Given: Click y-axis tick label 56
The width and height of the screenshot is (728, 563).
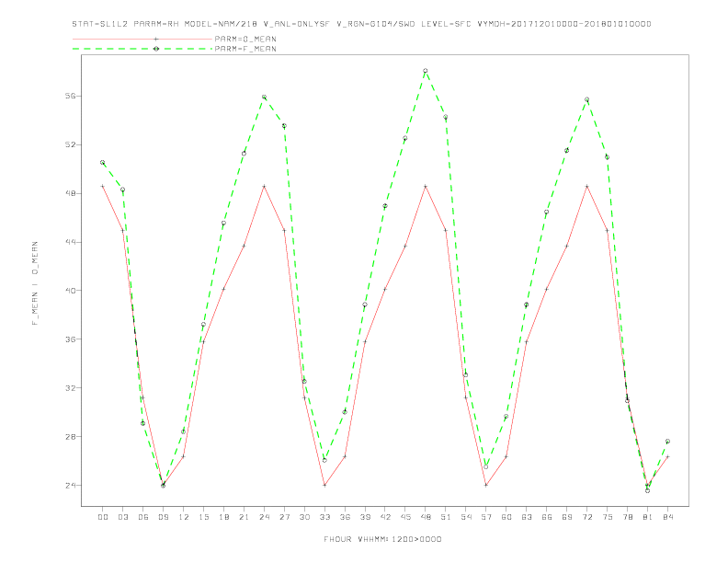Looking at the screenshot, I should [71, 97].
